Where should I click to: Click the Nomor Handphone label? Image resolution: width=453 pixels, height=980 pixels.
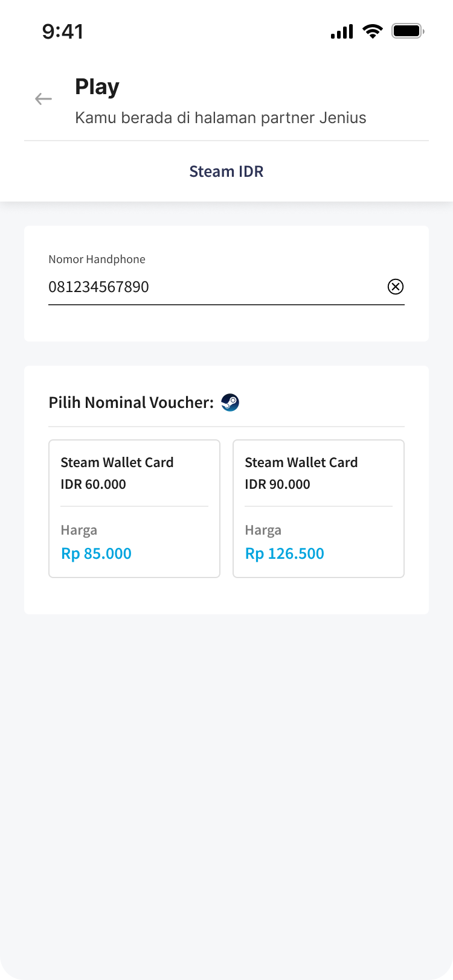[97, 259]
